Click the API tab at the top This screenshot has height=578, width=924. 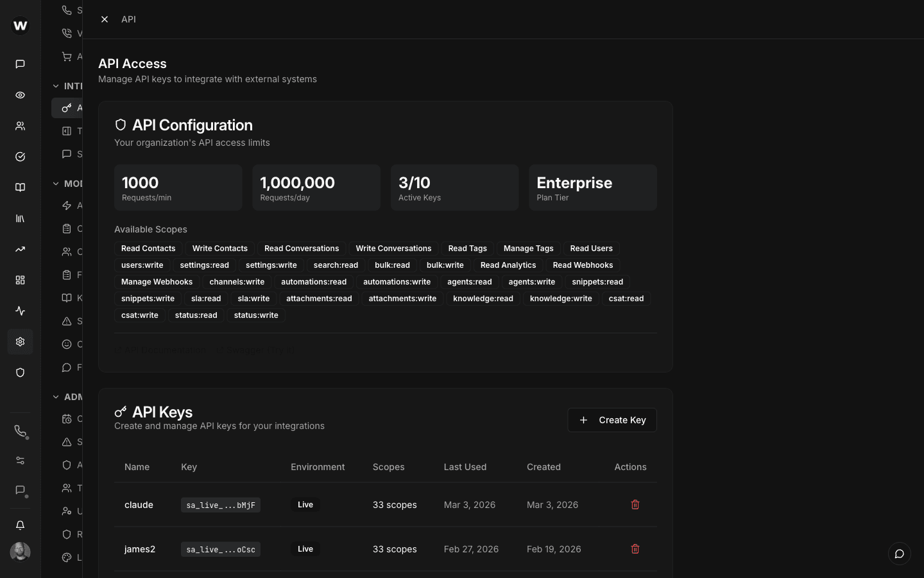click(128, 19)
